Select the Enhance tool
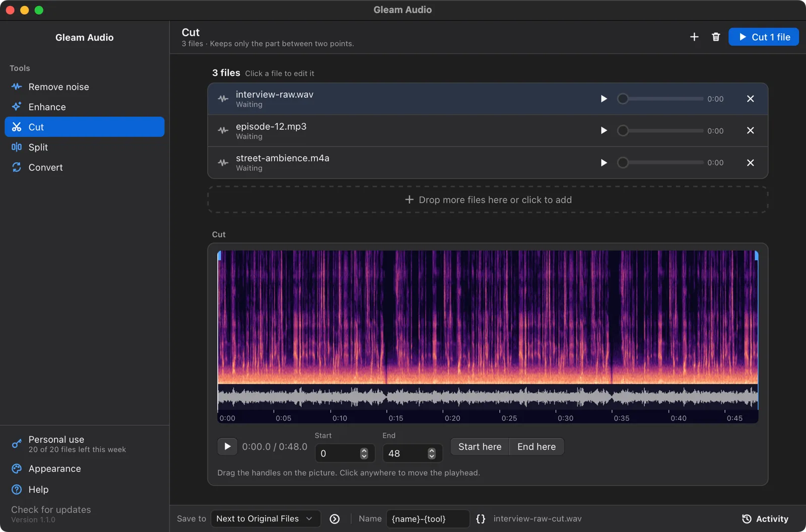Viewport: 806px width, 532px height. pyautogui.click(x=84, y=107)
